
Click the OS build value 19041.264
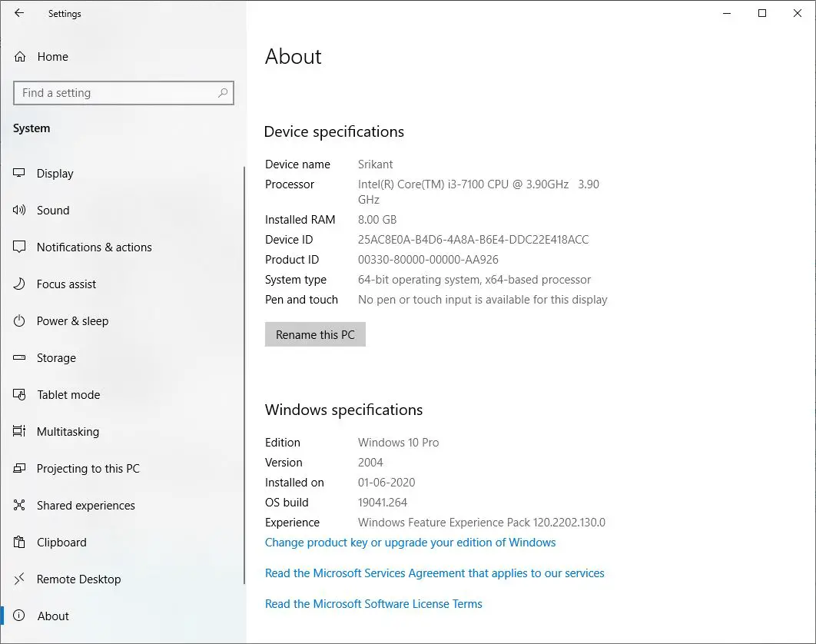tap(383, 503)
